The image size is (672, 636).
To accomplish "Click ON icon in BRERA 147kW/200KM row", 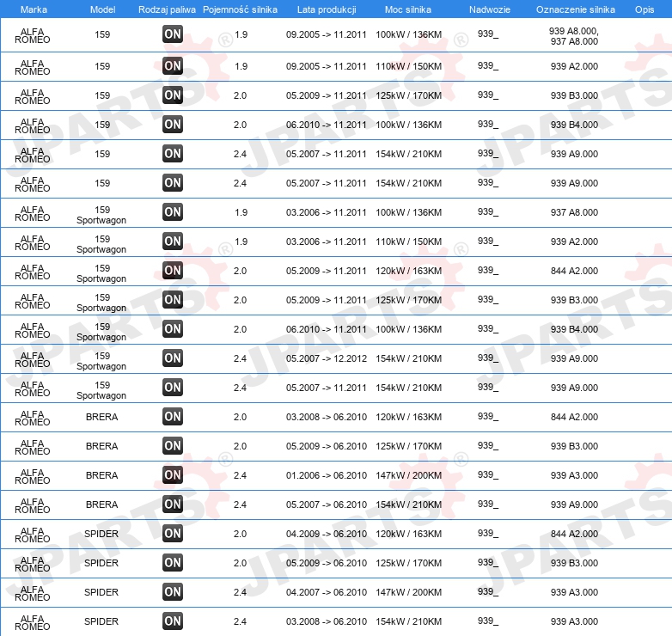I will tap(173, 475).
